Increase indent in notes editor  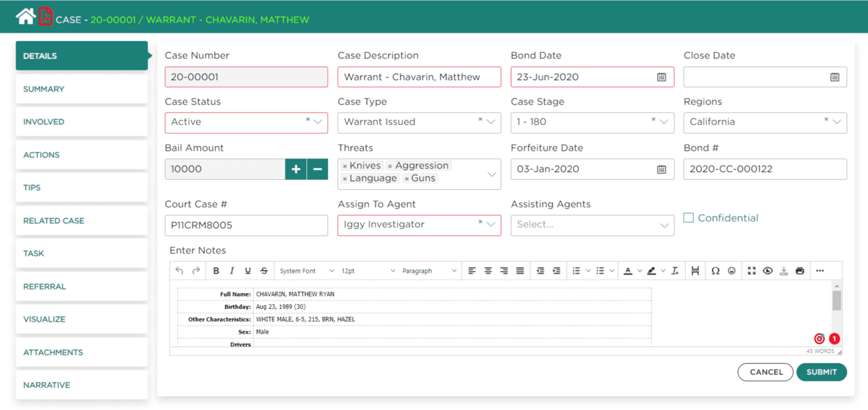tap(557, 270)
